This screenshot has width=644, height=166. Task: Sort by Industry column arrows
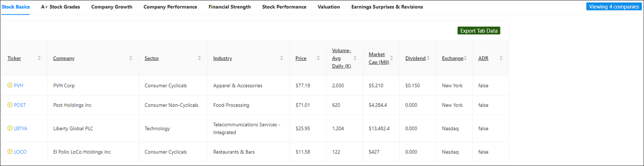(282, 58)
